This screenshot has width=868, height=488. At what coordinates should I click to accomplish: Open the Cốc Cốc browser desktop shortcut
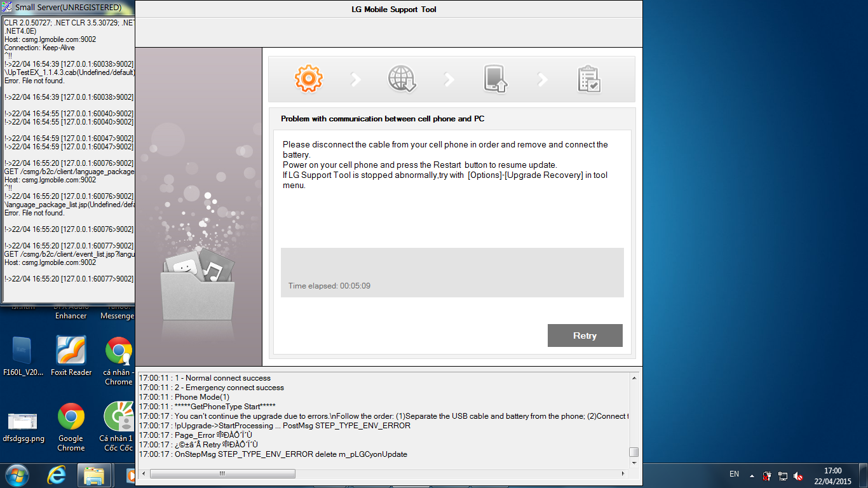[x=119, y=427]
